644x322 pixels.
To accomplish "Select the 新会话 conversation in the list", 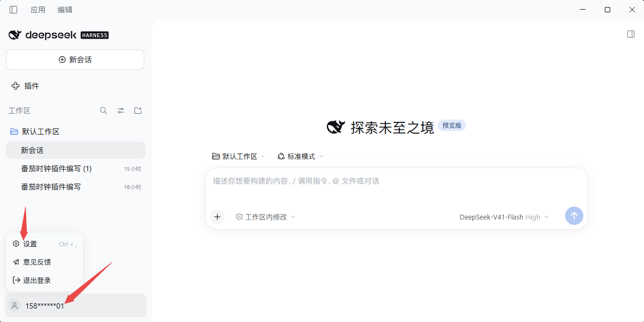I will point(76,150).
